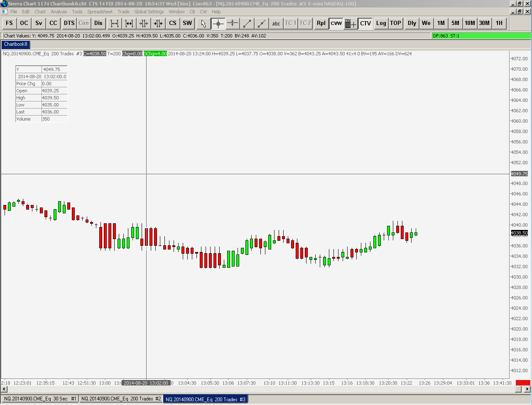Image resolution: width=532 pixels, height=405 pixels.
Task: Open the CW menu
Action: pyautogui.click(x=203, y=12)
